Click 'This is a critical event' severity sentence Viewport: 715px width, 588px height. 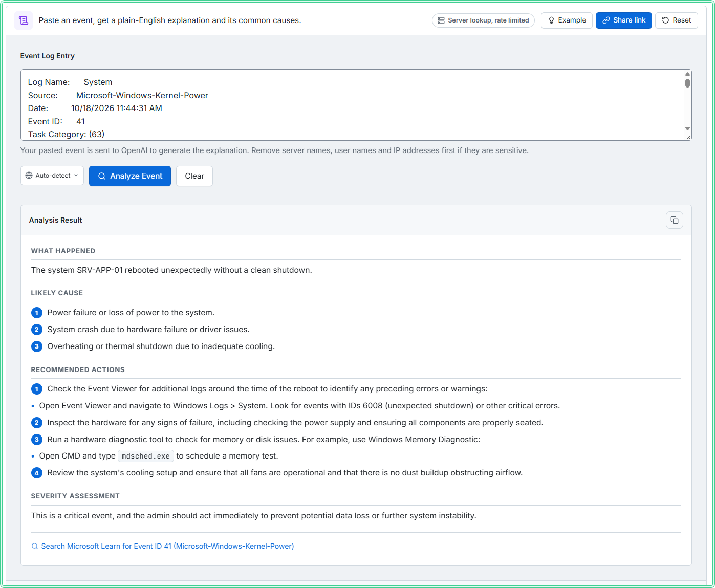coord(253,516)
